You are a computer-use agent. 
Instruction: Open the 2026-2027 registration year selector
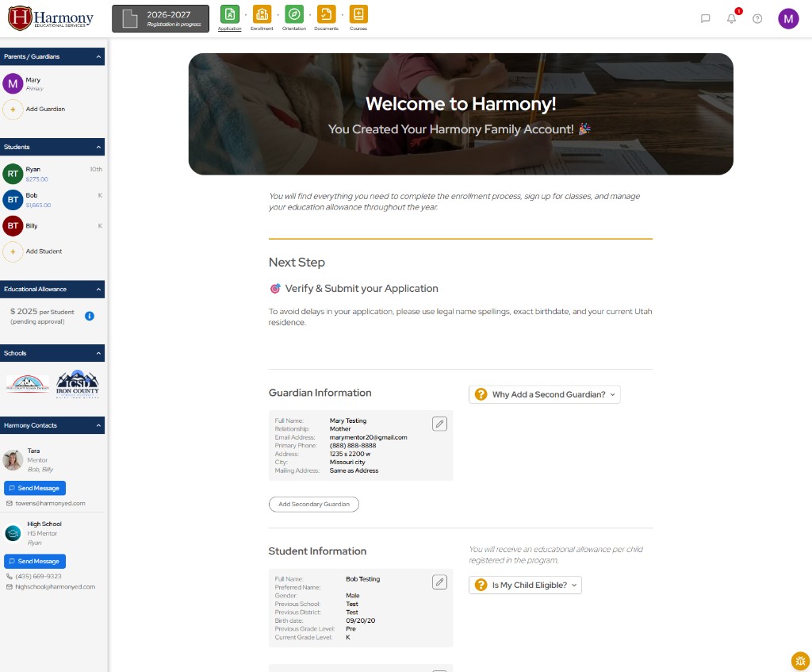(160, 19)
